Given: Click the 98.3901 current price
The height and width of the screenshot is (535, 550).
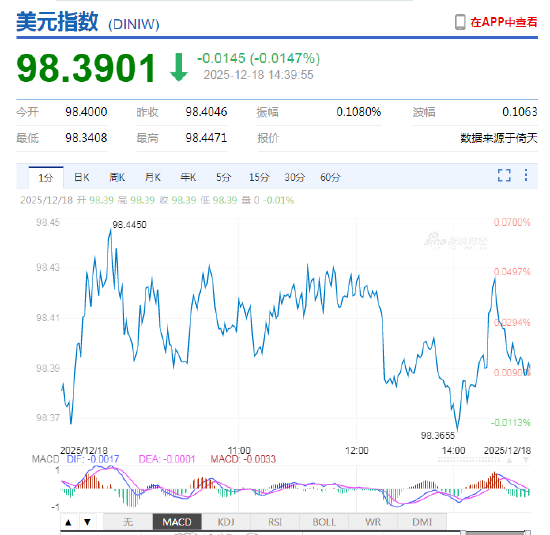Looking at the screenshot, I should 86,68.
